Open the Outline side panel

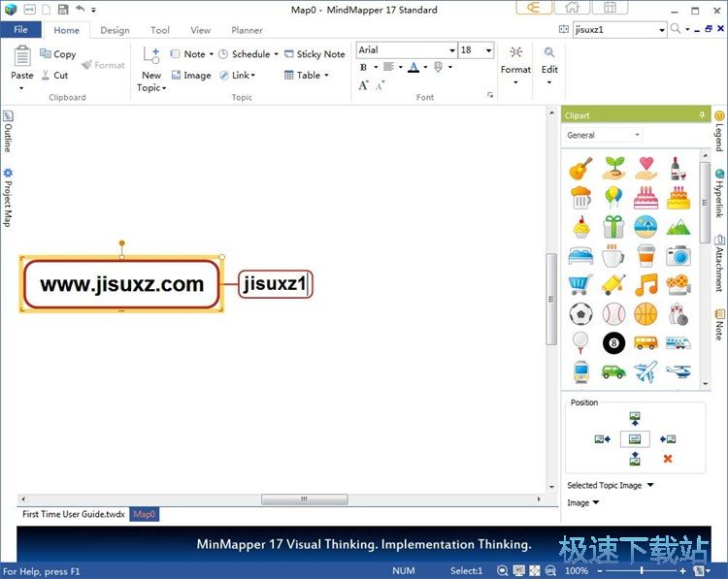[x=8, y=131]
